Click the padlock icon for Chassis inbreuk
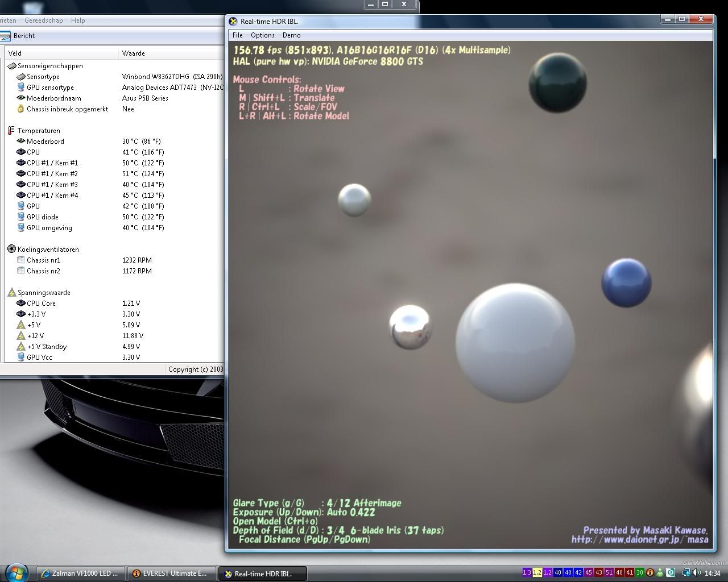The width and height of the screenshot is (728, 582). 20,109
